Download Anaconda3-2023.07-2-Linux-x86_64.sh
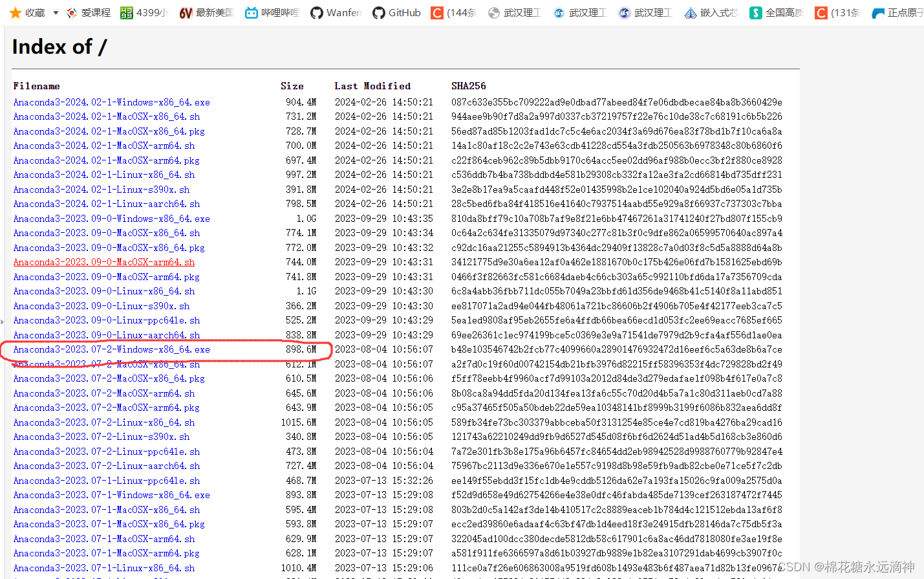The width and height of the screenshot is (924, 579). (103, 422)
